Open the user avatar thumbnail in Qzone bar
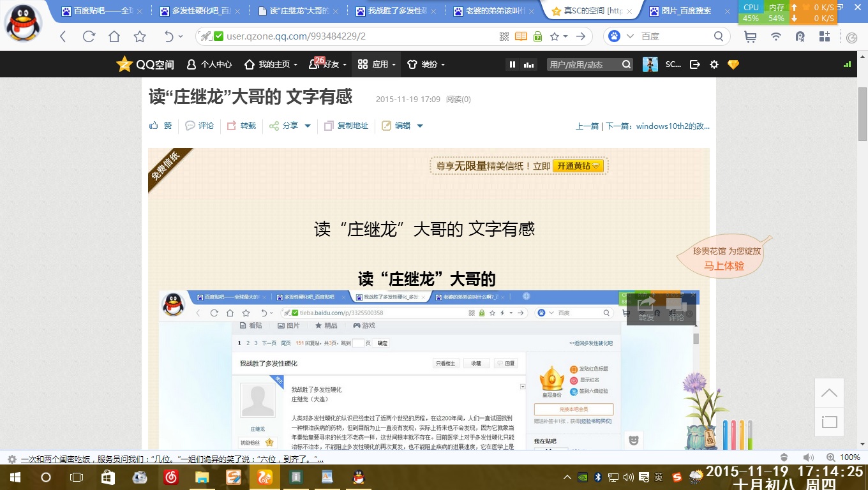Viewport: 868px width, 490px height. [x=650, y=64]
